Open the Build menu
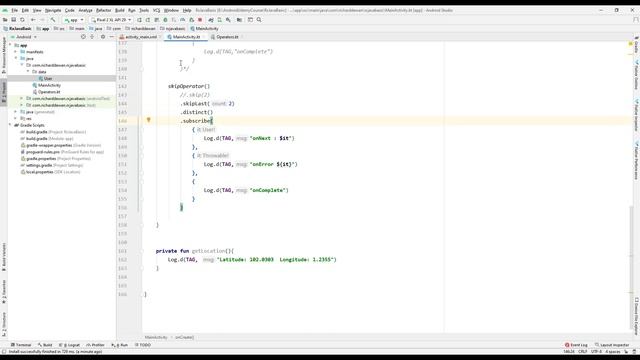 (x=120, y=10)
